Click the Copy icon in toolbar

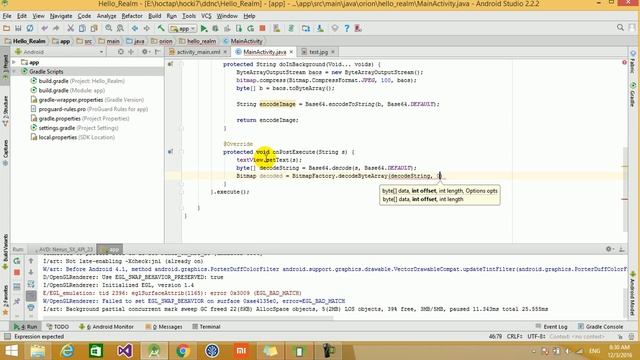click(x=82, y=28)
